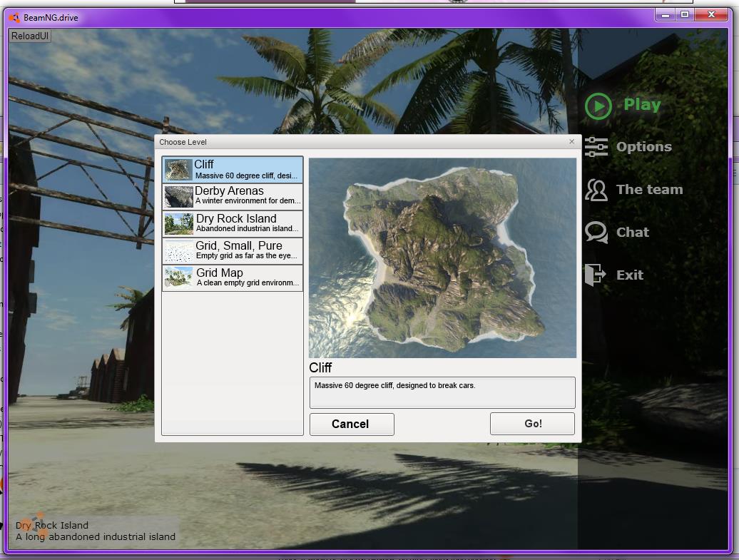Image resolution: width=739 pixels, height=560 pixels.
Task: Click the Cliff description text box
Action: pos(442,392)
